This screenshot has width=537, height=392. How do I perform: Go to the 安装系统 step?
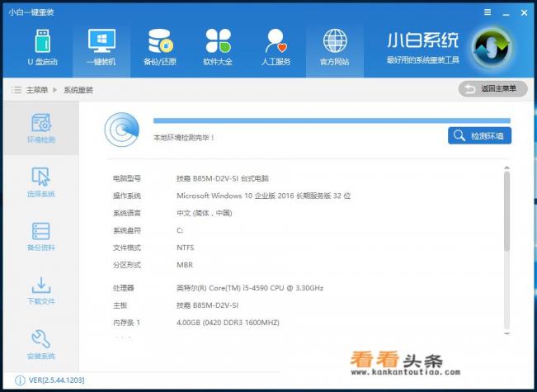tap(41, 345)
